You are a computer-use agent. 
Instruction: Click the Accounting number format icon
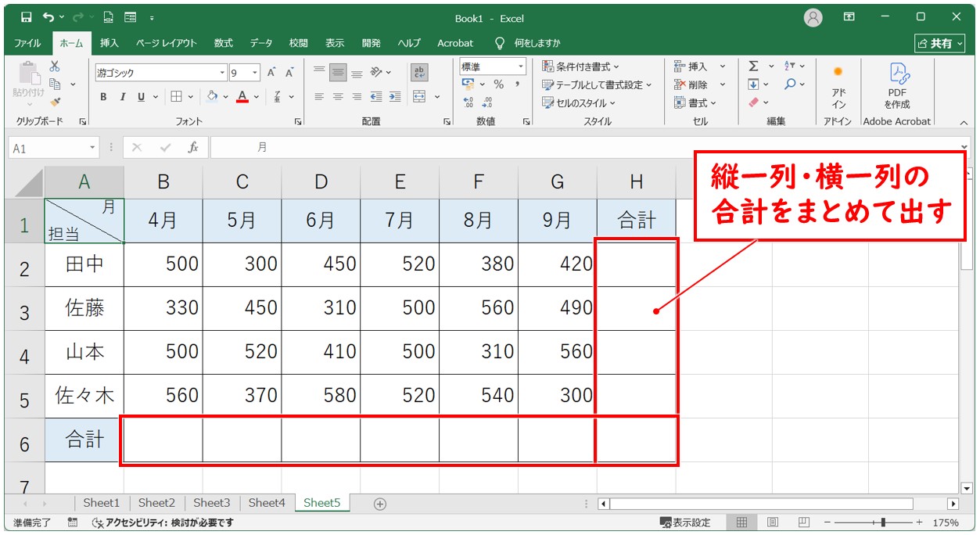pos(468,84)
